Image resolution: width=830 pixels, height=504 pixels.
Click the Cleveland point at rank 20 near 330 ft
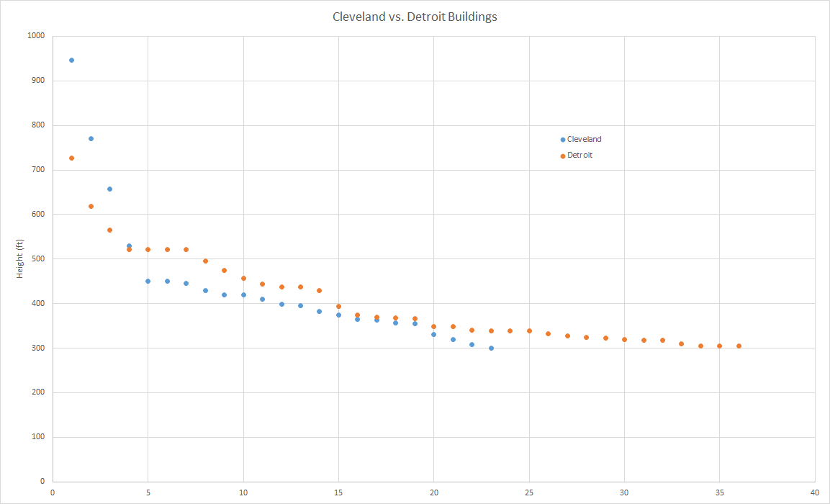[x=433, y=335]
